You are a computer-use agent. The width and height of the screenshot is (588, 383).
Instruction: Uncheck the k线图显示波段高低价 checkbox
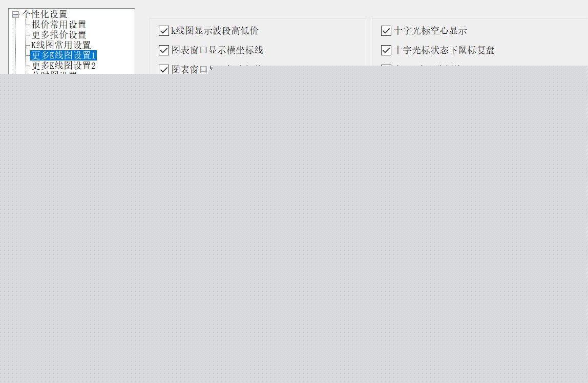point(164,31)
